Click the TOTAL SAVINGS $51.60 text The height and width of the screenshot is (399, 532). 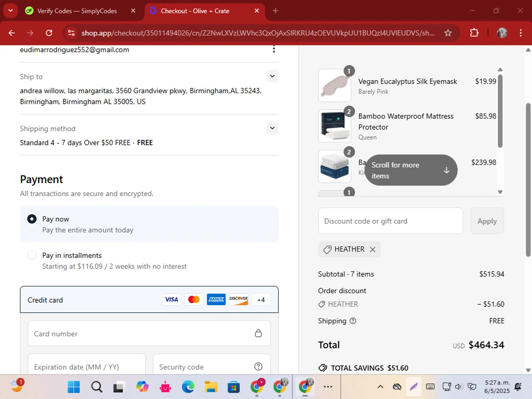click(370, 368)
